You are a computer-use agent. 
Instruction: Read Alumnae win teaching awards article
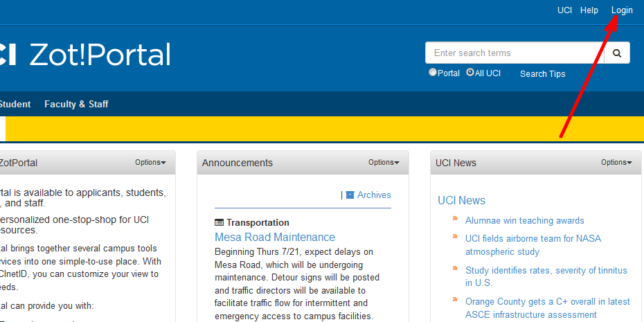[x=524, y=221]
